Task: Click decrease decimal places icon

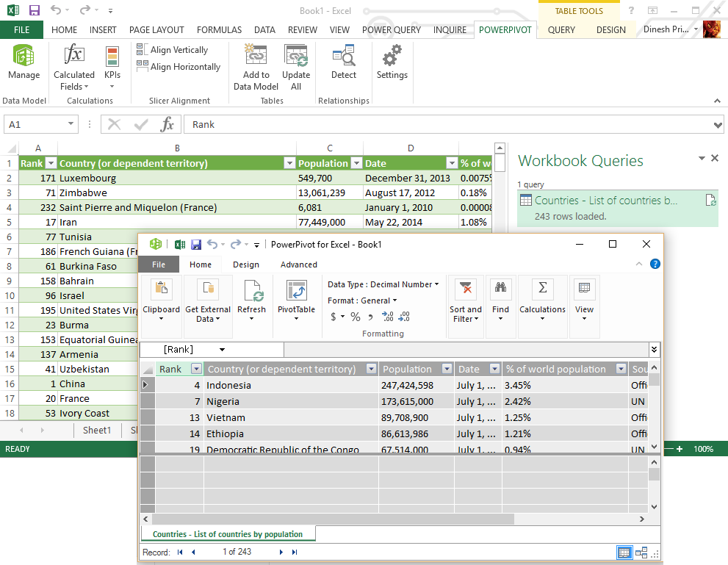Action: coord(404,317)
